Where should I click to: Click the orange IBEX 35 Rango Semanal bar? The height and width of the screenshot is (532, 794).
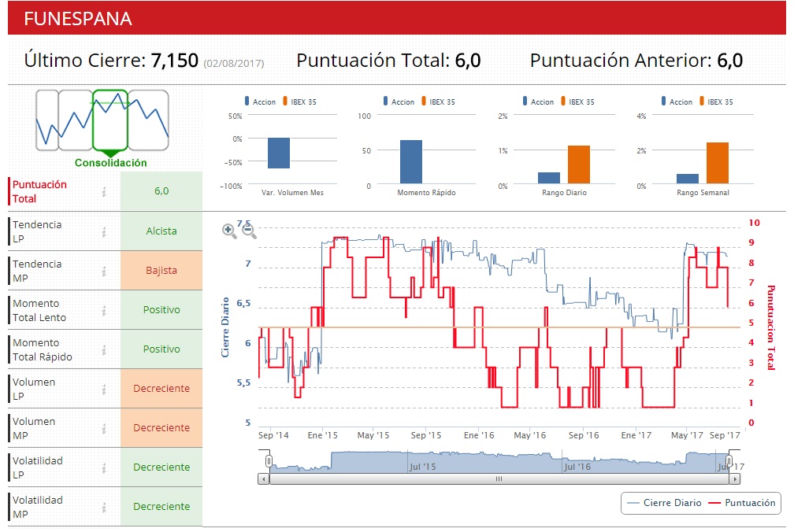pyautogui.click(x=718, y=163)
